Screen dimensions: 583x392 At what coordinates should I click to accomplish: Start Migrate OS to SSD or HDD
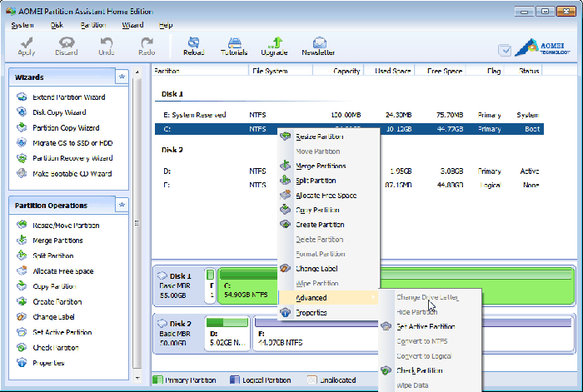point(71,142)
